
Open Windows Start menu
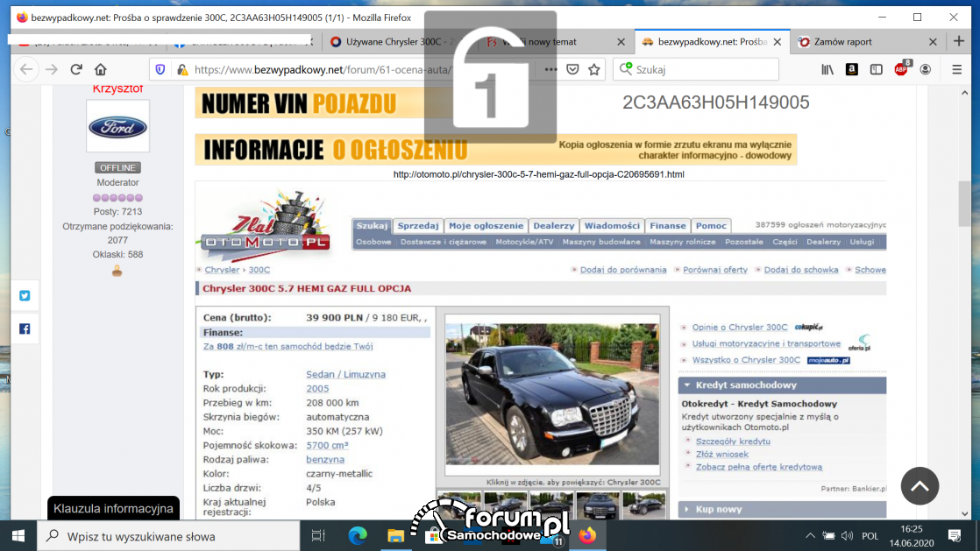(18, 536)
